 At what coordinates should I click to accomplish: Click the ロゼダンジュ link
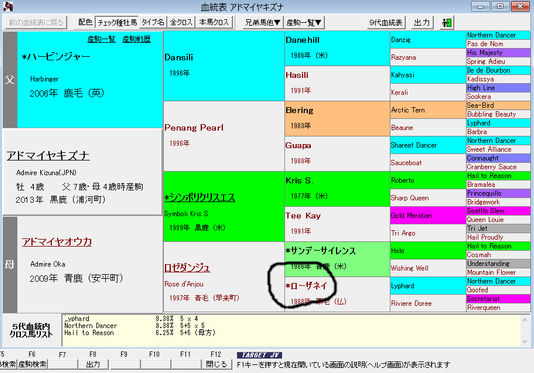[187, 268]
